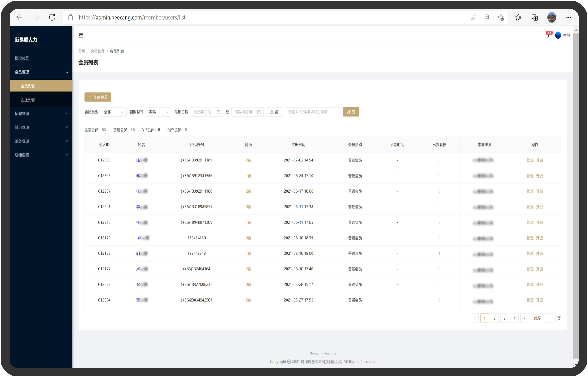Image resolution: width=588 pixels, height=377 pixels.
Task: Open browser settings three-dots menu
Action: 568,17
